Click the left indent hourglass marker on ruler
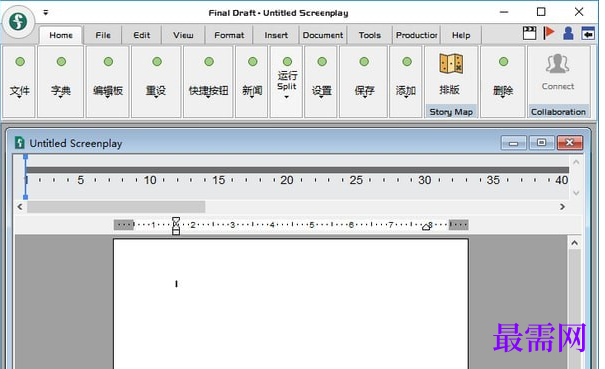 176,225
